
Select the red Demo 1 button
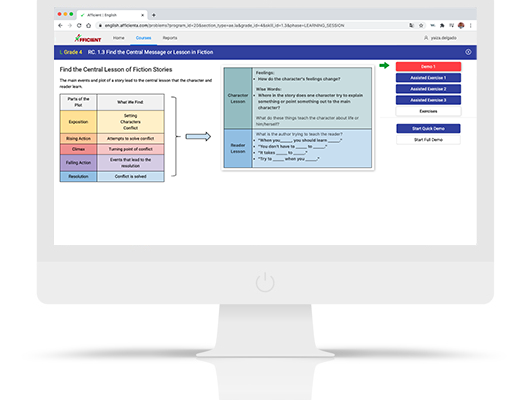(428, 66)
